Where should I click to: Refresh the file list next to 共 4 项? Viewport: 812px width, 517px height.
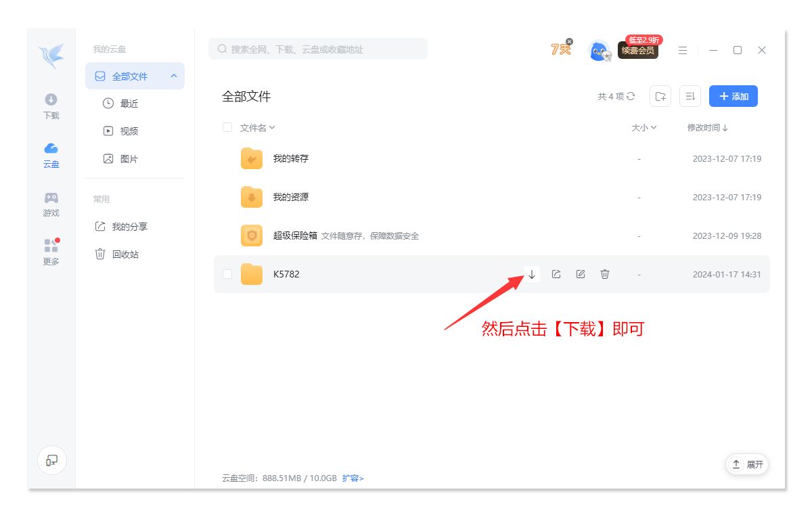click(x=631, y=97)
